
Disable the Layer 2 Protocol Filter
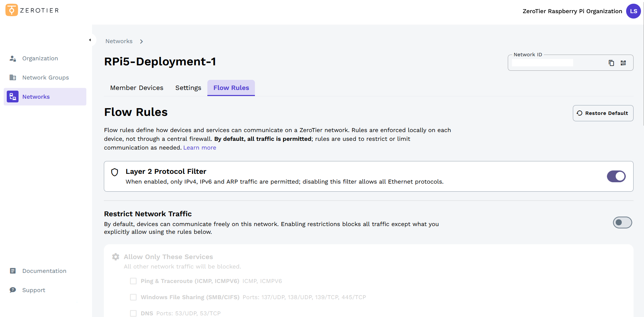pyautogui.click(x=616, y=176)
